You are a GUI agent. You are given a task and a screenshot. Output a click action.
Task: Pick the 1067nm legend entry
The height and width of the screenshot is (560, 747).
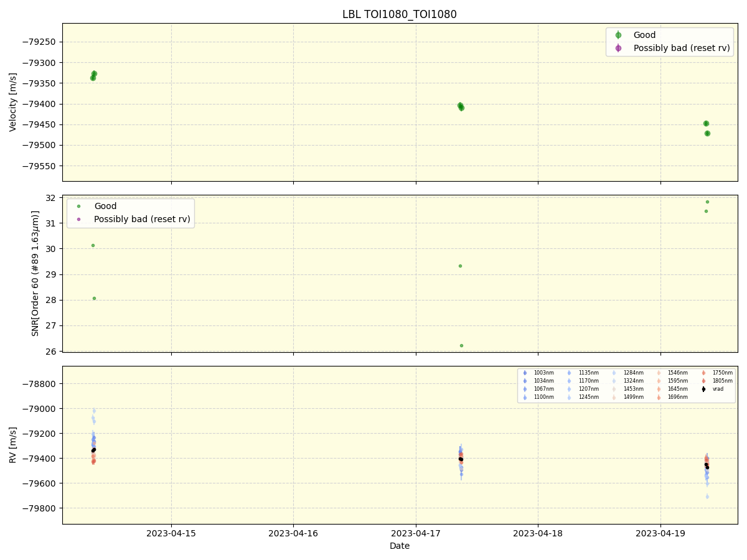(538, 389)
